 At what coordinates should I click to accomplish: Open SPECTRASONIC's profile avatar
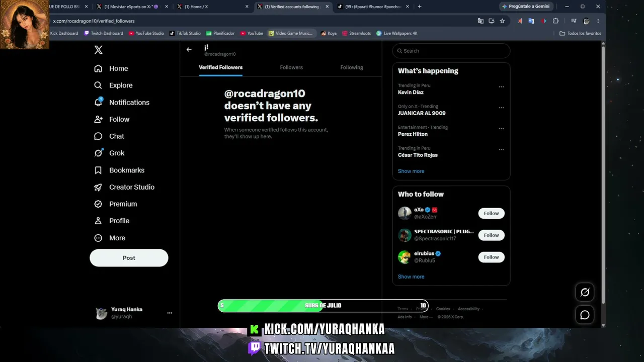(405, 235)
